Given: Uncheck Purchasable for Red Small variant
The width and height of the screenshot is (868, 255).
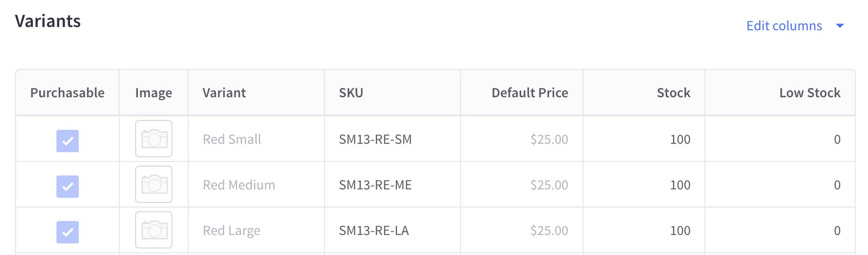Looking at the screenshot, I should [x=67, y=141].
